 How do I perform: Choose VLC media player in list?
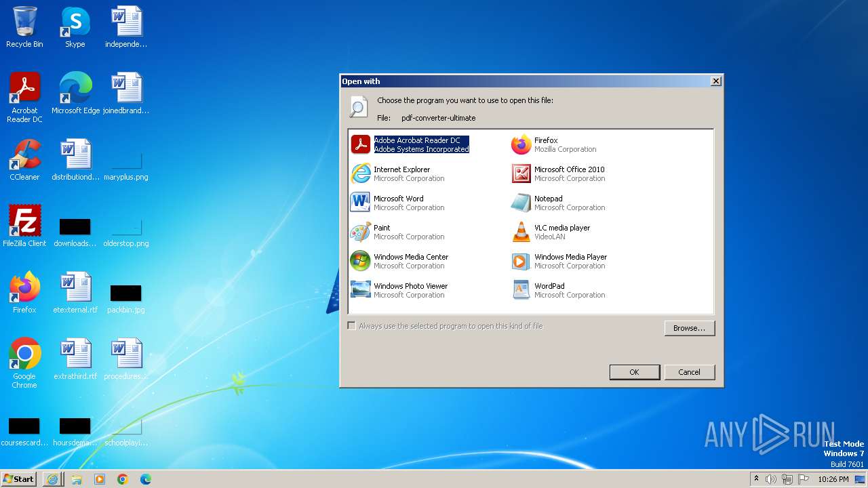pyautogui.click(x=551, y=232)
